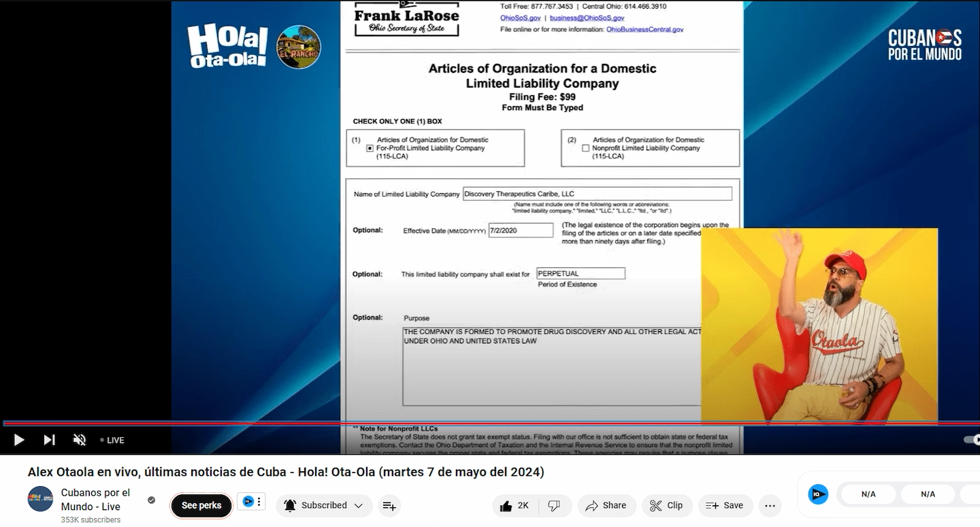This screenshot has width=980, height=527.
Task: Dislike the video with the thumbs-down icon
Action: tap(554, 506)
